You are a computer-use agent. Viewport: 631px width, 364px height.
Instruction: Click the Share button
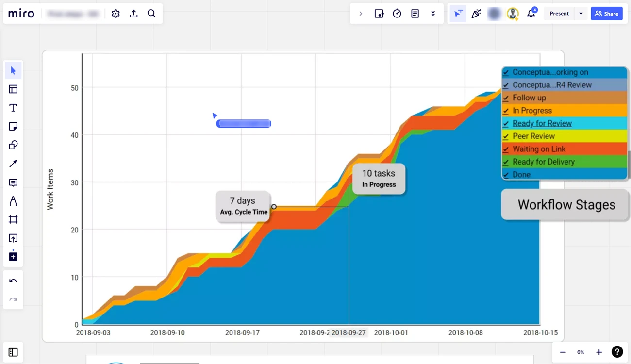(606, 14)
